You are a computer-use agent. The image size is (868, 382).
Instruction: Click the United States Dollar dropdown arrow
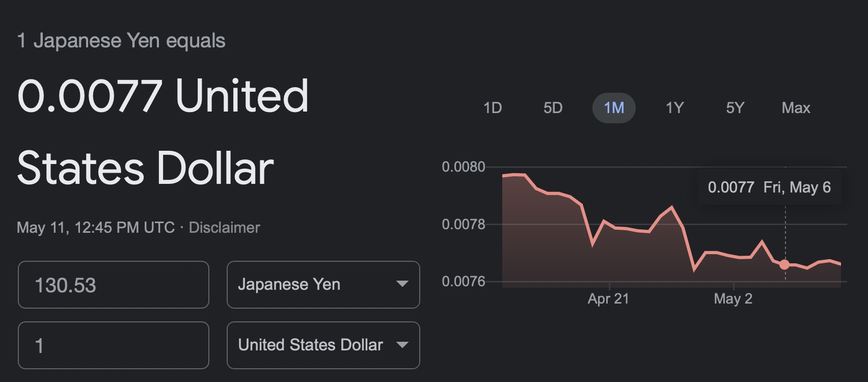[402, 345]
